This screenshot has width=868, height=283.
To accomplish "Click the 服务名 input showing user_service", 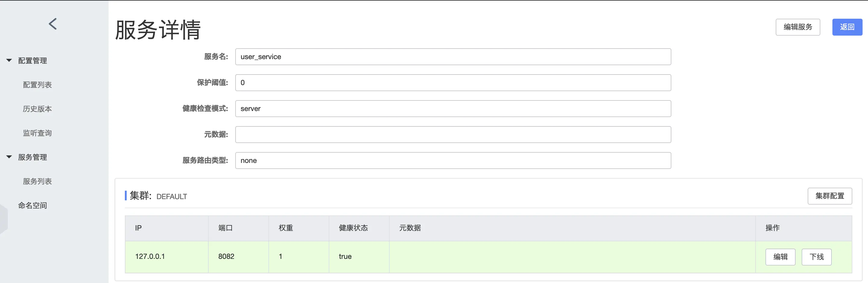I will (x=453, y=57).
